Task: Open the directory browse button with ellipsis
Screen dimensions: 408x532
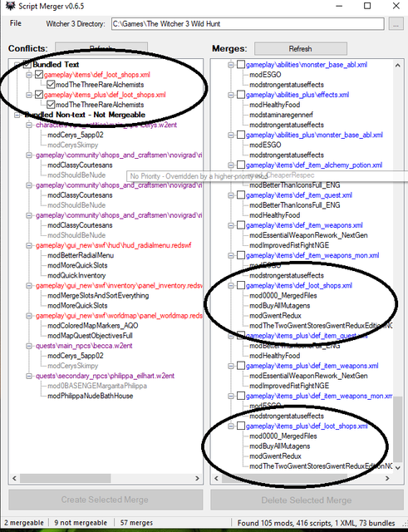Action: (x=396, y=24)
